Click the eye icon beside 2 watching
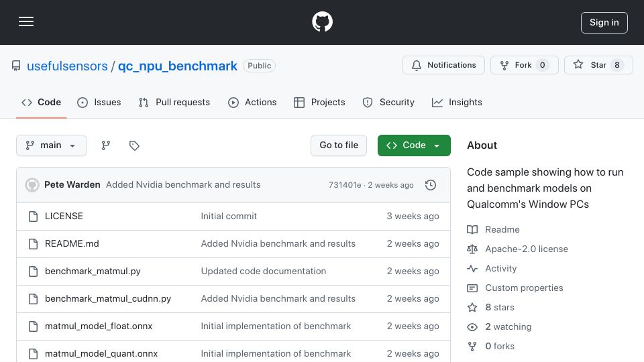644x362 pixels. (472, 327)
